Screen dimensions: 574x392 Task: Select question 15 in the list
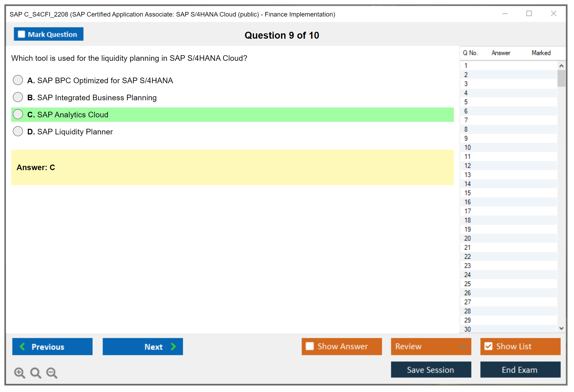(x=467, y=193)
